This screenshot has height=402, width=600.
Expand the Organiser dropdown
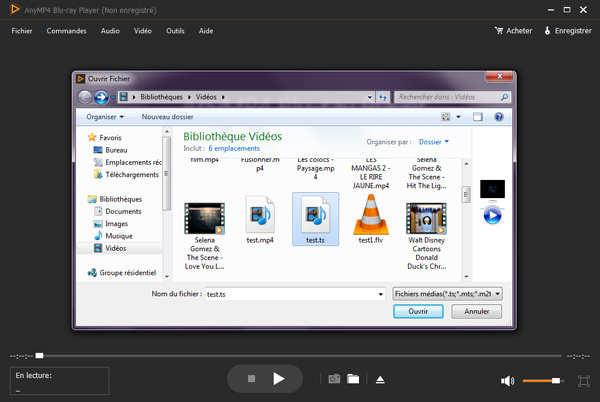(105, 117)
